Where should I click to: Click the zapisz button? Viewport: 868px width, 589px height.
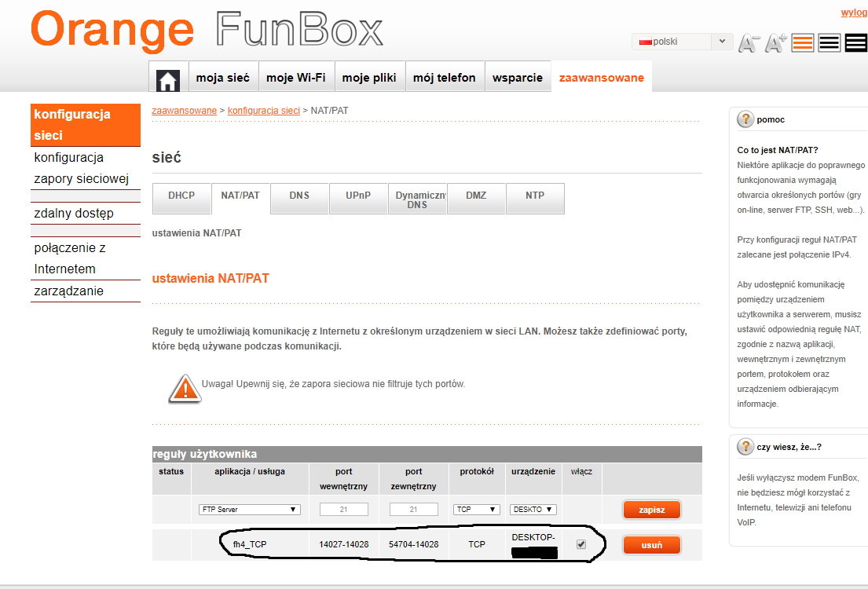(651, 510)
